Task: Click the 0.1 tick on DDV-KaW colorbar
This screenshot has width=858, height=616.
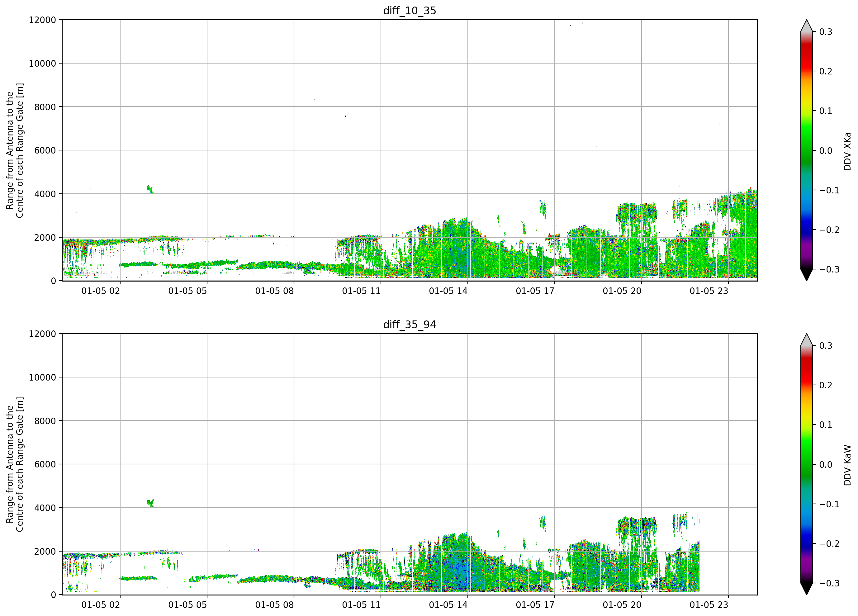Action: pos(826,425)
